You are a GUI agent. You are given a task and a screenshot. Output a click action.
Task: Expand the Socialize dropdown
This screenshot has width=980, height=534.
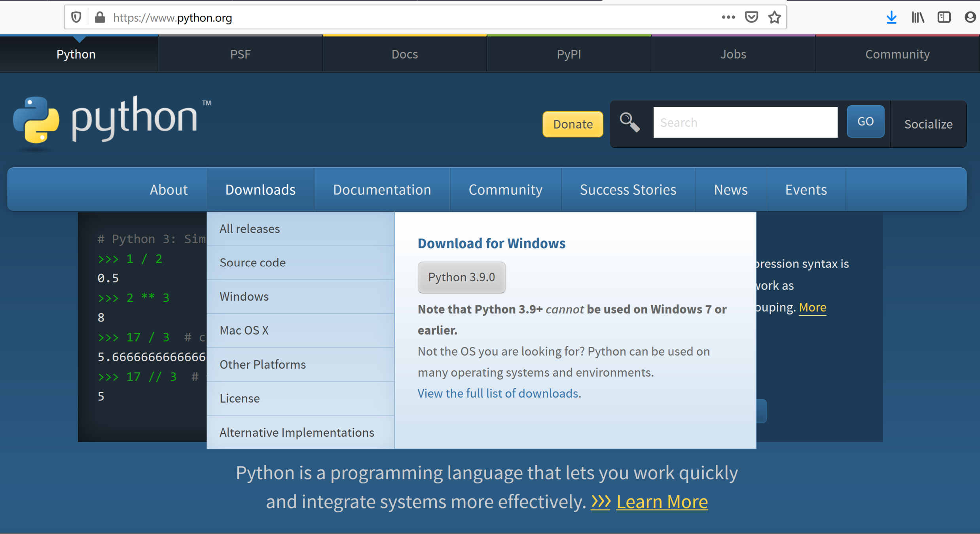coord(928,124)
